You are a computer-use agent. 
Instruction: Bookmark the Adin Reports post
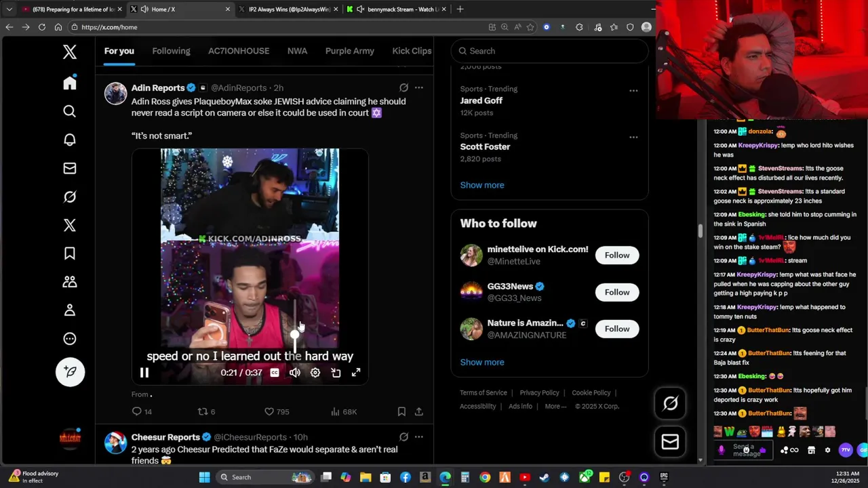click(x=401, y=411)
